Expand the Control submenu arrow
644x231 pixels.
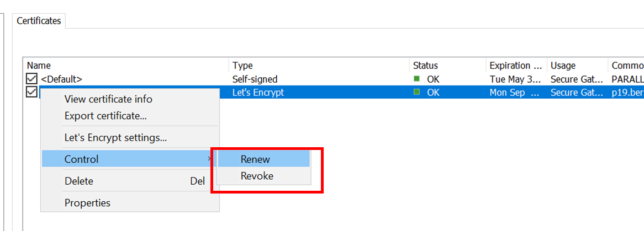pos(210,159)
